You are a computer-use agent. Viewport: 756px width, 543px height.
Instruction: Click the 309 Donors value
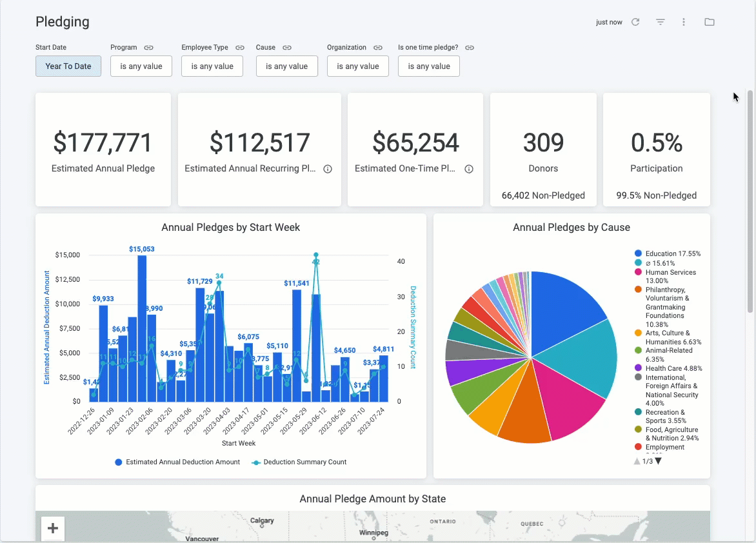click(543, 143)
